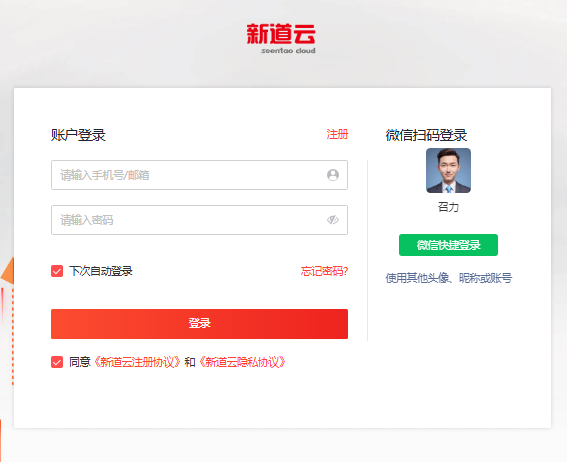
Task: Uncheck the 下次自动登录 checkbox
Action: tap(57, 271)
